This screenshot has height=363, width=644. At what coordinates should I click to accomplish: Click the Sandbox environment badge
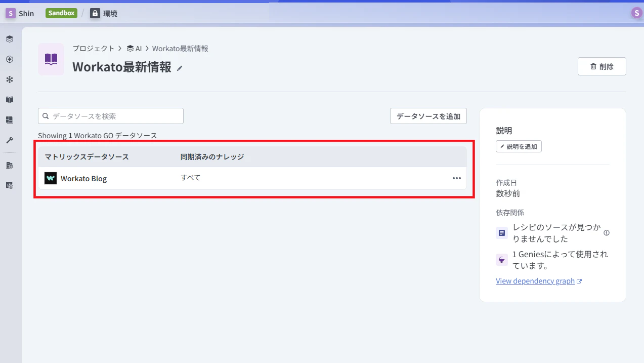click(x=61, y=13)
